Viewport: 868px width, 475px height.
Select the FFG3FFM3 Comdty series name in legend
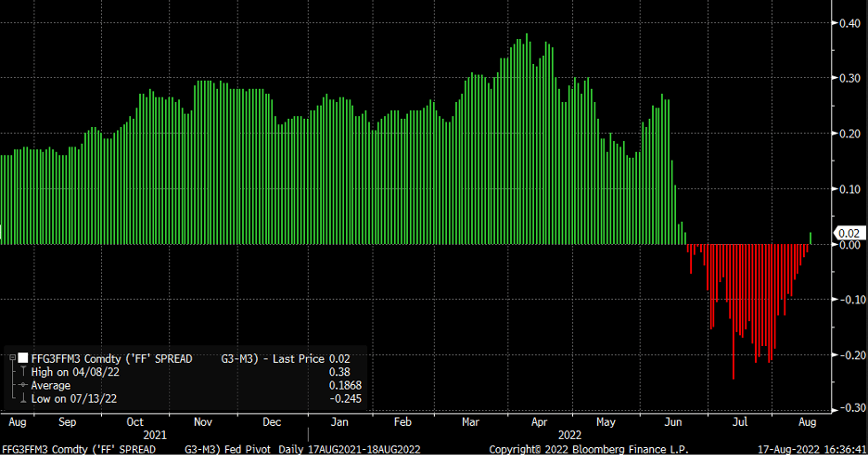111,359
